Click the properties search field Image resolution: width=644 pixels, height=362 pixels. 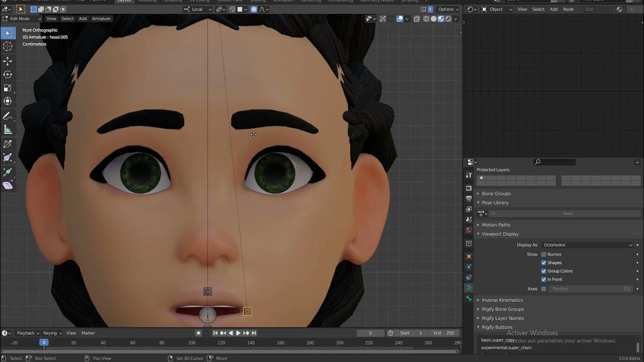click(x=554, y=162)
